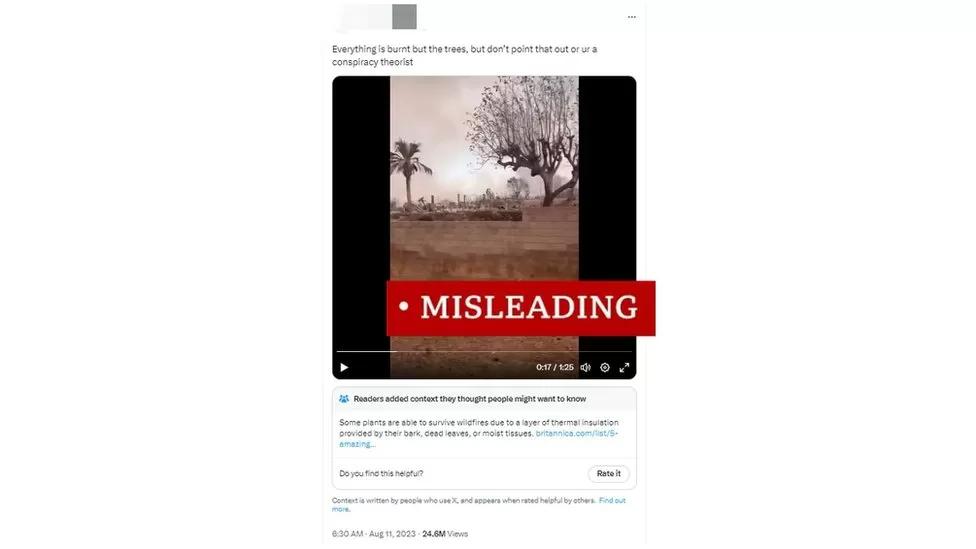Click the Aug 11, 2023 timestamp

click(392, 533)
